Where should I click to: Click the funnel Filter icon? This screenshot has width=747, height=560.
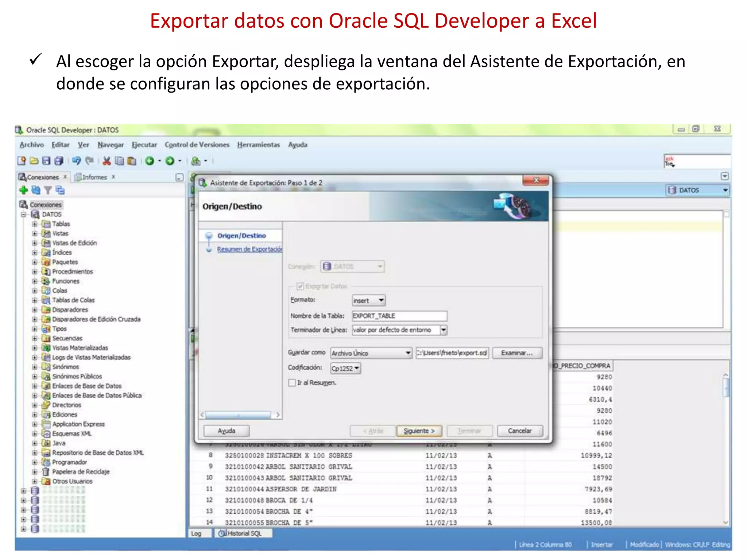pos(48,190)
